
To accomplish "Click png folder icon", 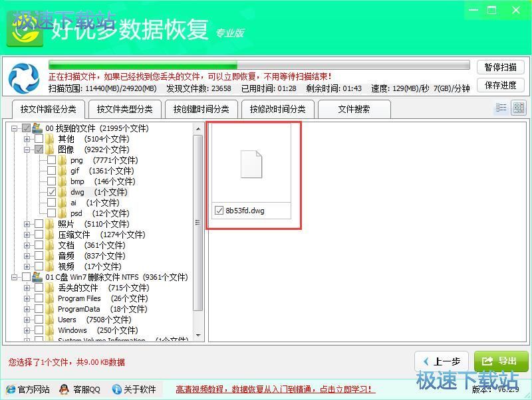I will (x=62, y=160).
